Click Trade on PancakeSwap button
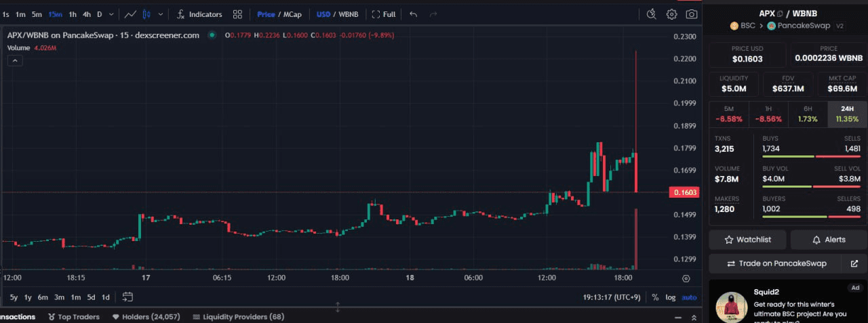Screen dimensions: 868x323 776,263
